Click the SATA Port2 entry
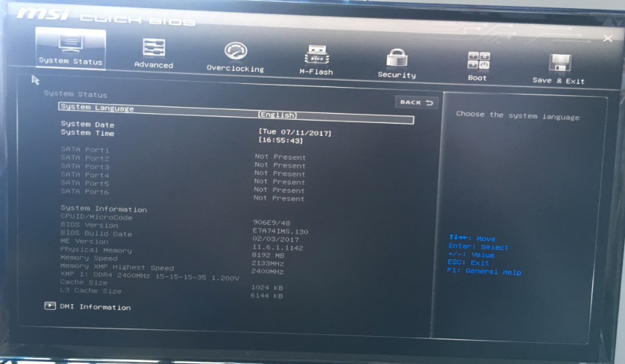 coord(85,158)
